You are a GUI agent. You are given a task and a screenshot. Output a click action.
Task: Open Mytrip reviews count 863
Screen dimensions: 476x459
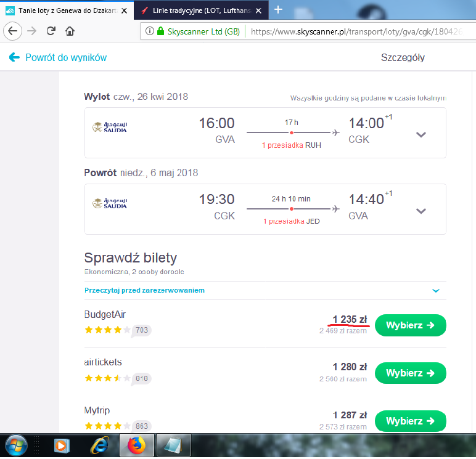click(141, 426)
